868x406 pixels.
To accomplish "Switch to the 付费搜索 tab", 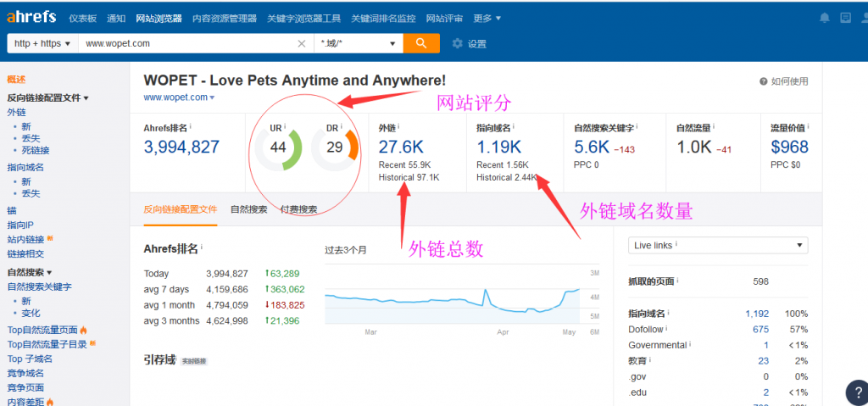I will coord(298,209).
